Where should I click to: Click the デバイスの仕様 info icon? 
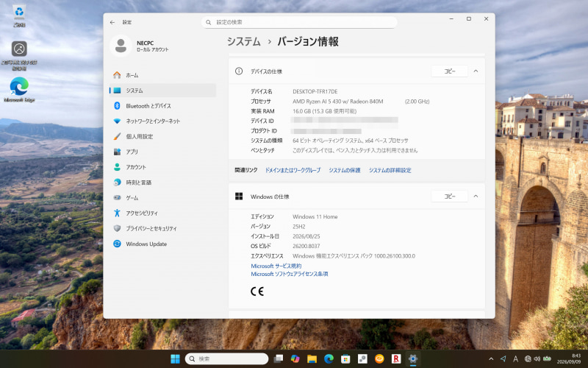[239, 71]
